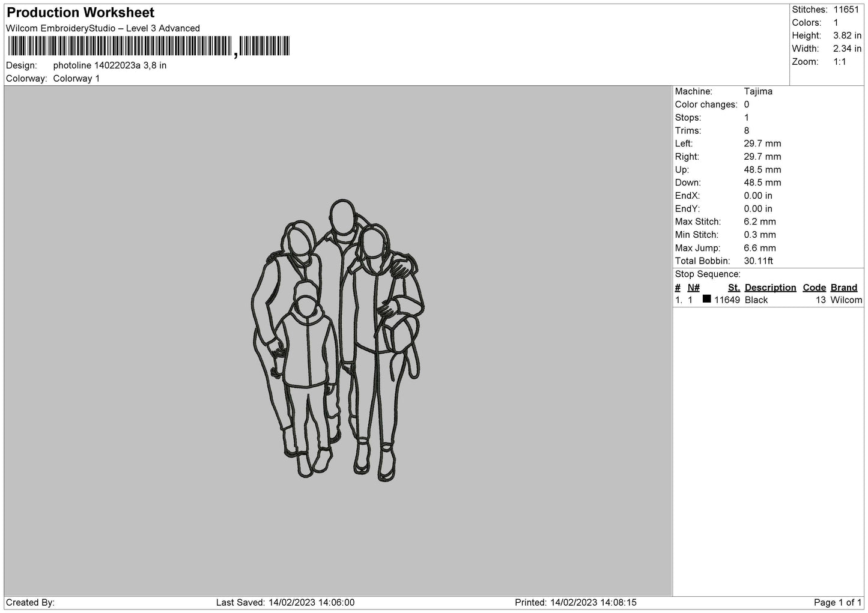
Task: Click the Left value 29.7 mm
Action: [x=762, y=143]
